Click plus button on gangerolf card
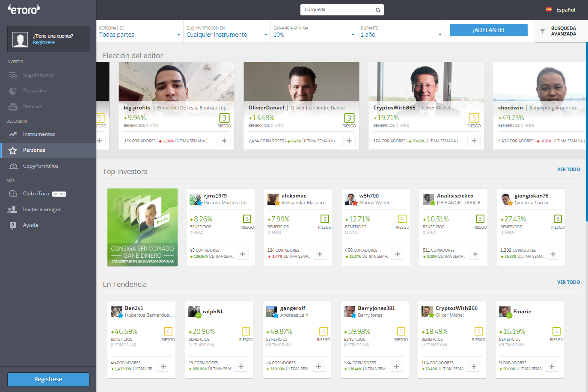 pos(318,366)
